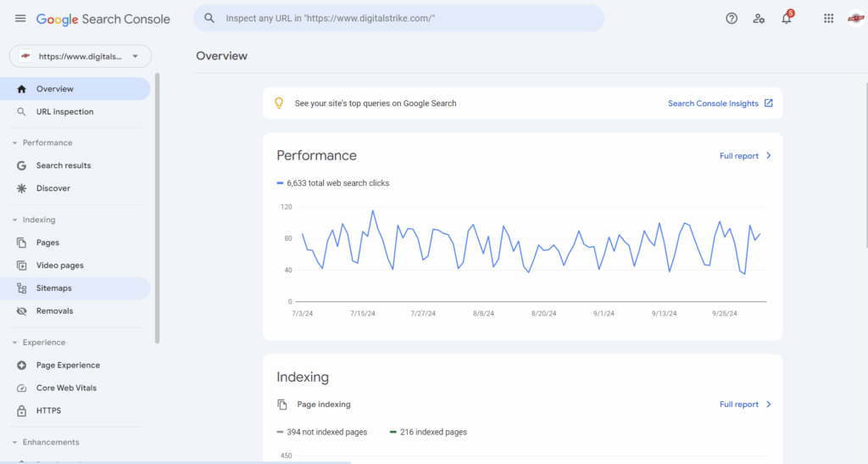Image resolution: width=868 pixels, height=464 pixels.
Task: Click the Removals crossed-eye icon
Action: 21,311
